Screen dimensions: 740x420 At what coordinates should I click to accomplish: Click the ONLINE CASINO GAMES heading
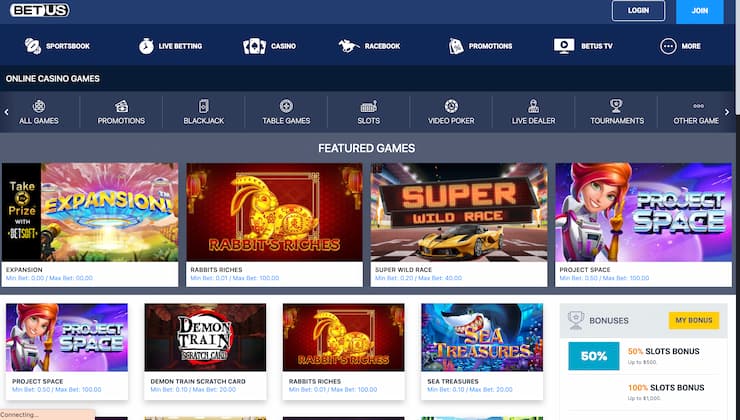[53, 79]
